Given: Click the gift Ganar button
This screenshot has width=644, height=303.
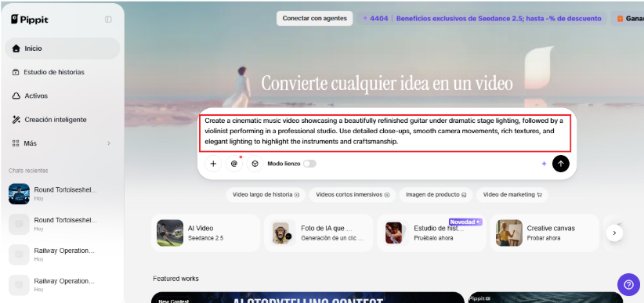Looking at the screenshot, I should click(628, 19).
